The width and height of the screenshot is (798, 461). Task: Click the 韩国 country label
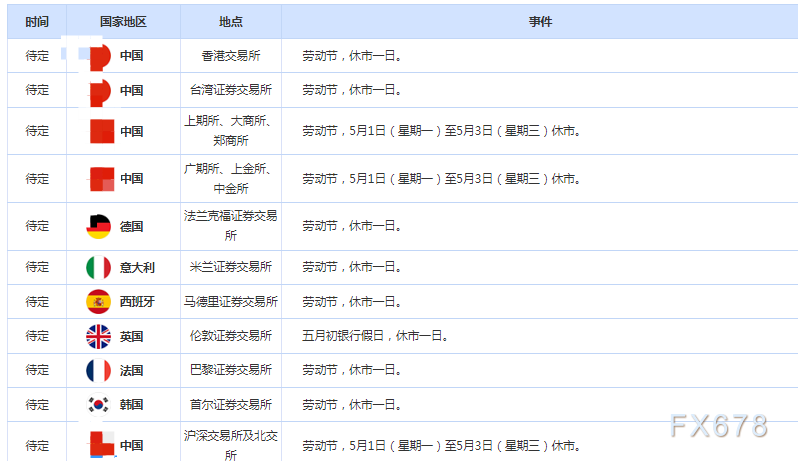tap(131, 405)
